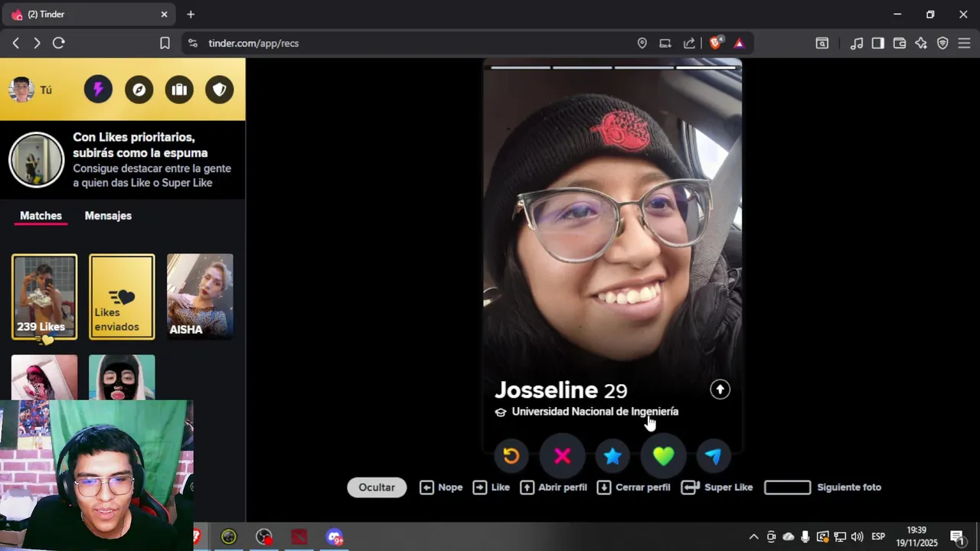Open the browser hamburger menu
The width and height of the screenshot is (980, 551).
(964, 44)
